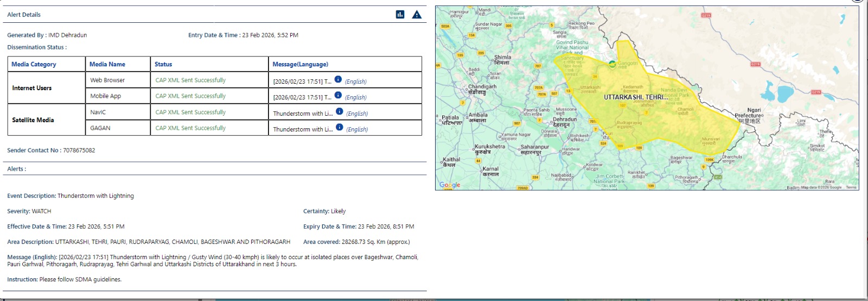Open English message for Web Browser
868x301 pixels.
coord(356,81)
